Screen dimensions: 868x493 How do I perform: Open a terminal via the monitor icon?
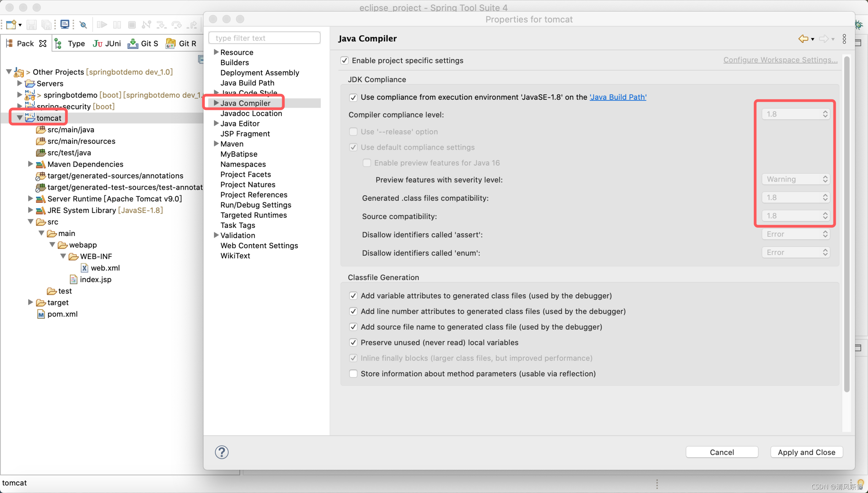[x=65, y=24]
